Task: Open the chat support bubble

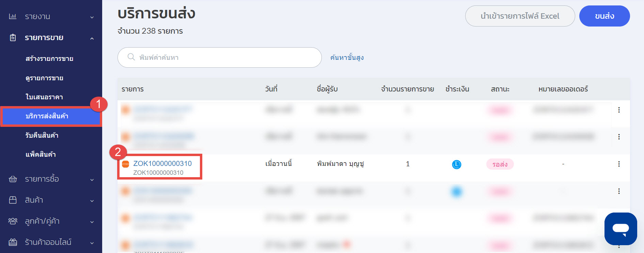Action: coord(621,229)
